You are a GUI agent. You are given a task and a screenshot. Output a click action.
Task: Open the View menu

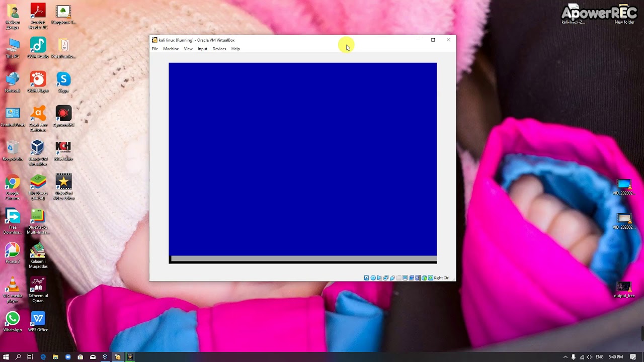[188, 49]
